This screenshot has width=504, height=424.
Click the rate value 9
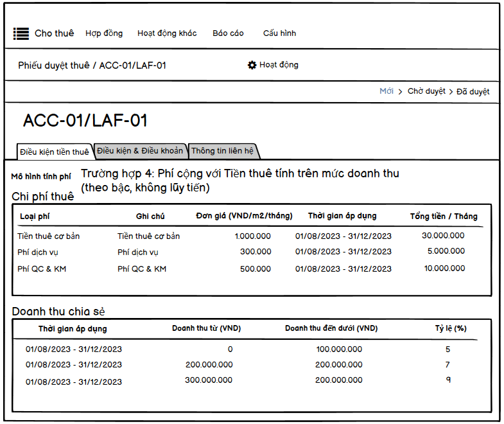(448, 380)
